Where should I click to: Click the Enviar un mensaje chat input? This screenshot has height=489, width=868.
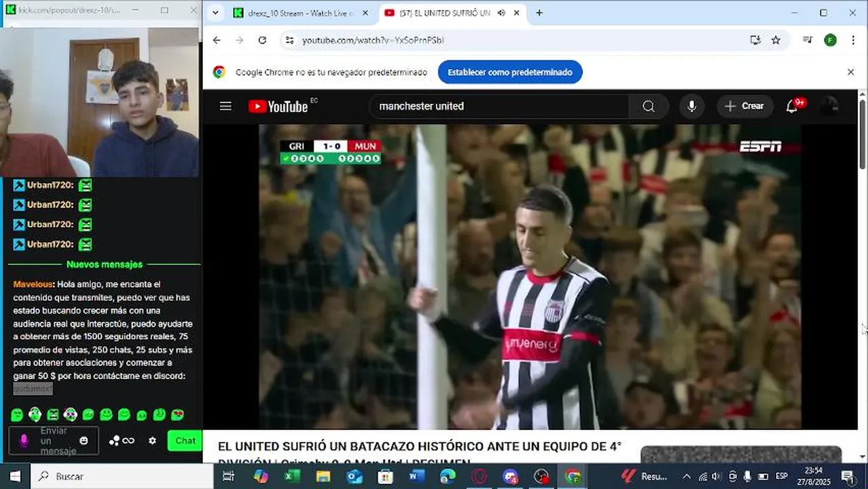pyautogui.click(x=53, y=441)
